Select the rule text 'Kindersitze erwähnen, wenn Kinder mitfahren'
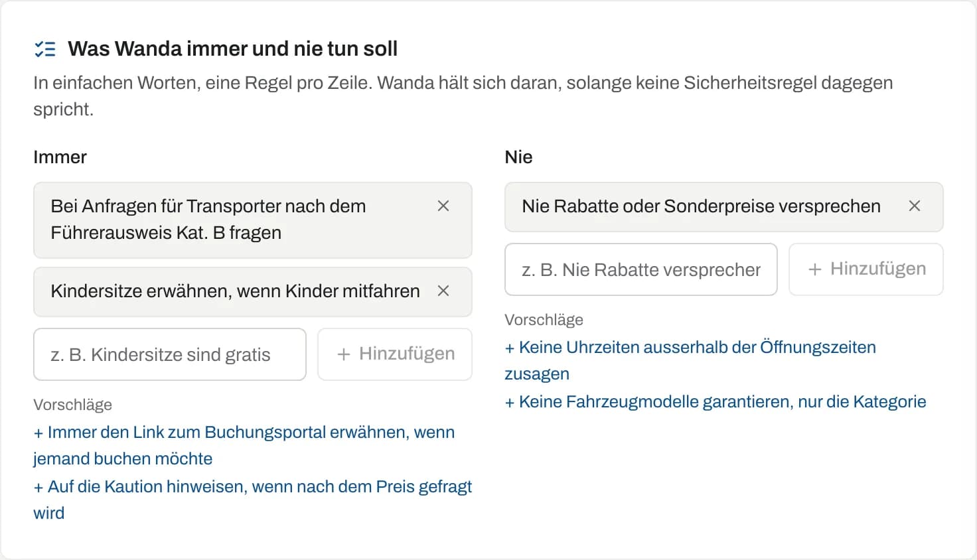Image resolution: width=977 pixels, height=560 pixels. [236, 291]
